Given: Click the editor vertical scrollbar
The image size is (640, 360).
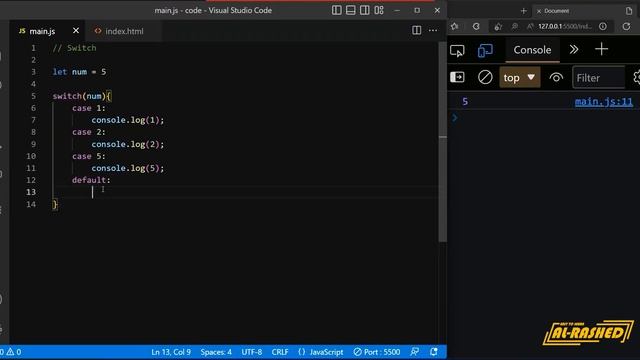Looking at the screenshot, I should (442, 142).
